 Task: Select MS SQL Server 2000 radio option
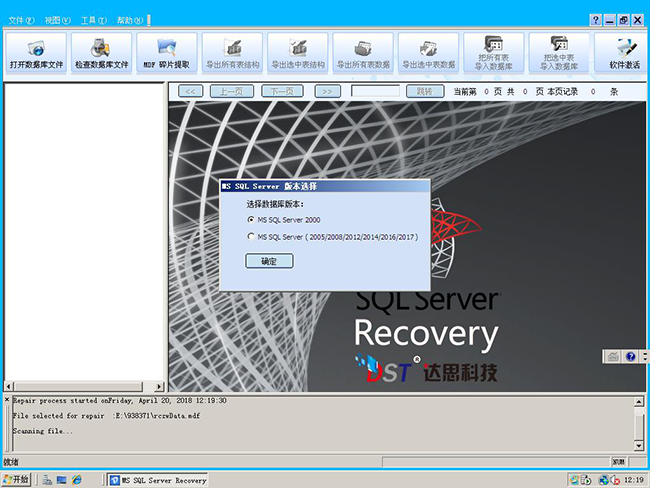tap(251, 220)
